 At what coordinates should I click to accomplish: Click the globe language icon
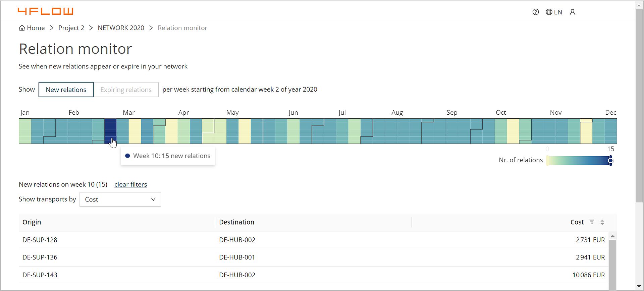pos(549,12)
